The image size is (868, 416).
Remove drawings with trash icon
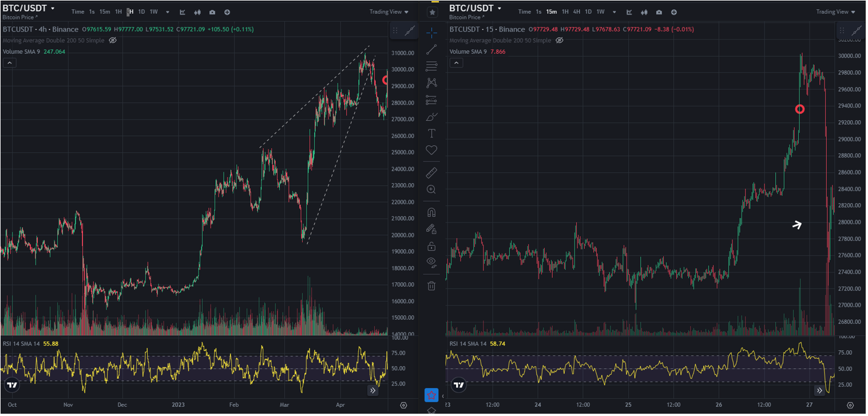pos(431,286)
